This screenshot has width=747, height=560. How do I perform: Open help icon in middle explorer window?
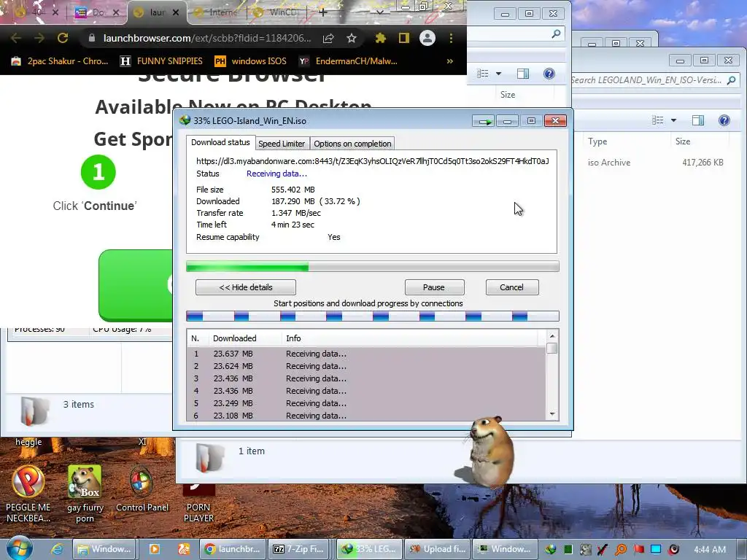coord(549,74)
